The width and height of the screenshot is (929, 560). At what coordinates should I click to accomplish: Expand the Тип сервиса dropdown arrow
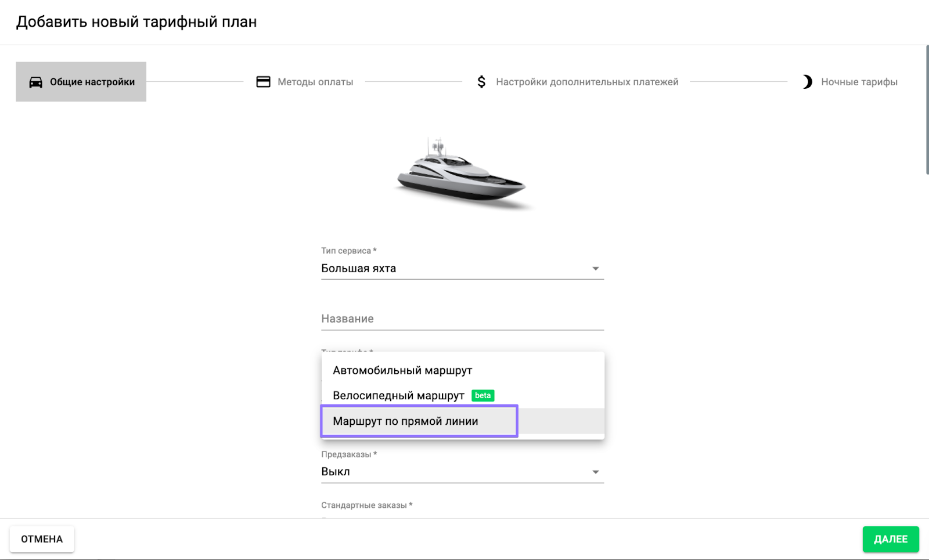[x=595, y=269]
